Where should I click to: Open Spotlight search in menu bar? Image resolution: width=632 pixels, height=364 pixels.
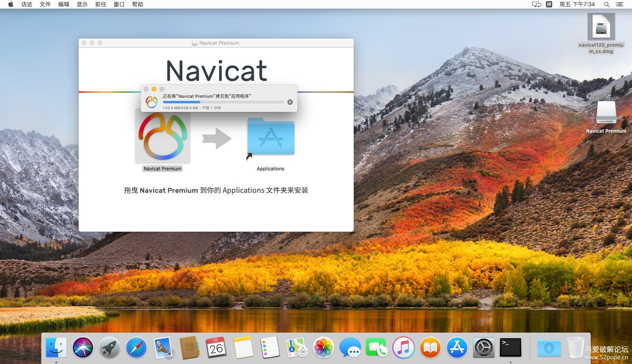[607, 4]
